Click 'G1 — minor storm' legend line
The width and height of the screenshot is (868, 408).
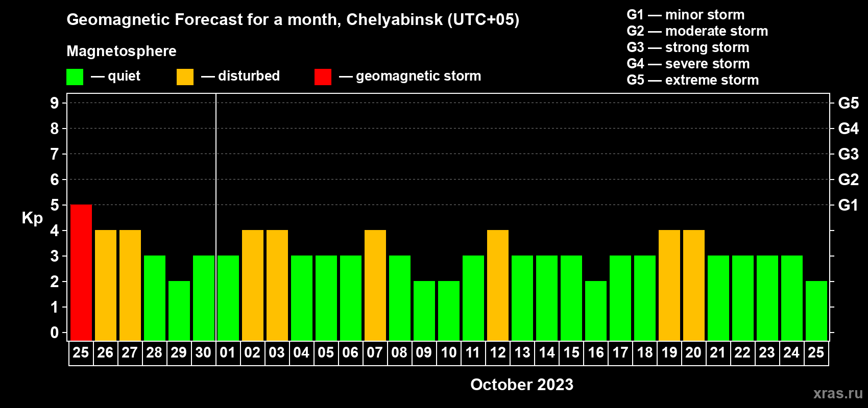tap(685, 15)
